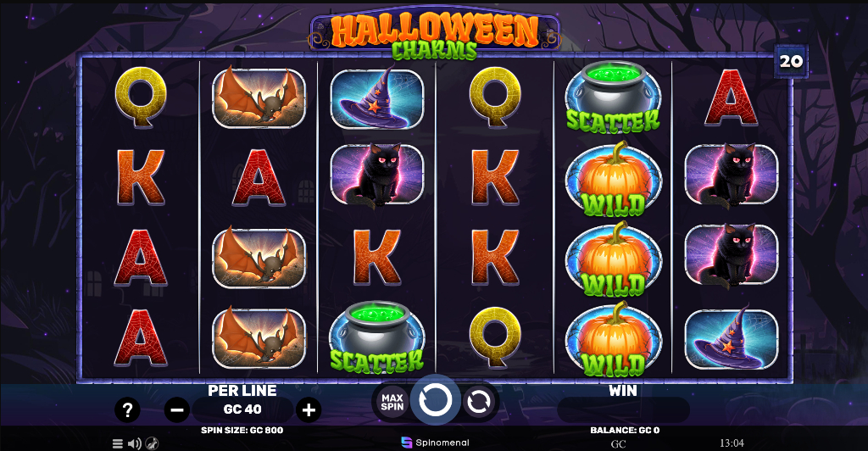868x451 pixels.
Task: Click the Spinomenal logo link
Action: 435,443
